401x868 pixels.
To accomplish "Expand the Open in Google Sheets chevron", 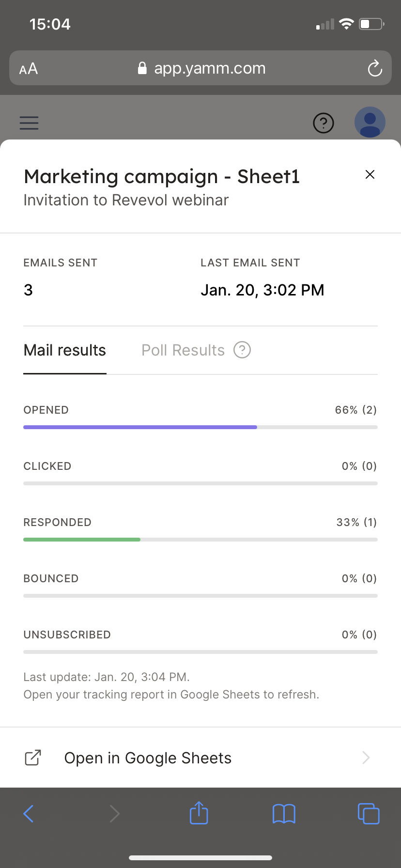I will click(366, 758).
